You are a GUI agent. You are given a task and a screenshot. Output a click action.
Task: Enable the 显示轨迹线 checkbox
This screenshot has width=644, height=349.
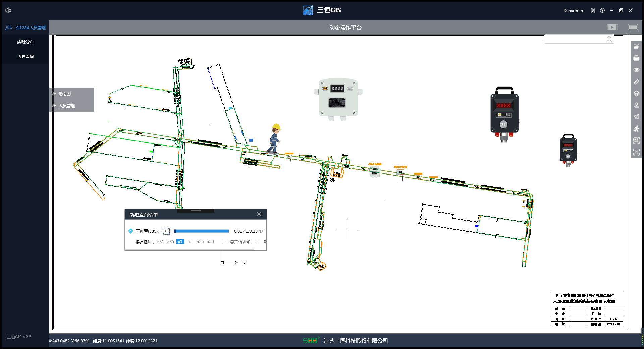click(224, 242)
